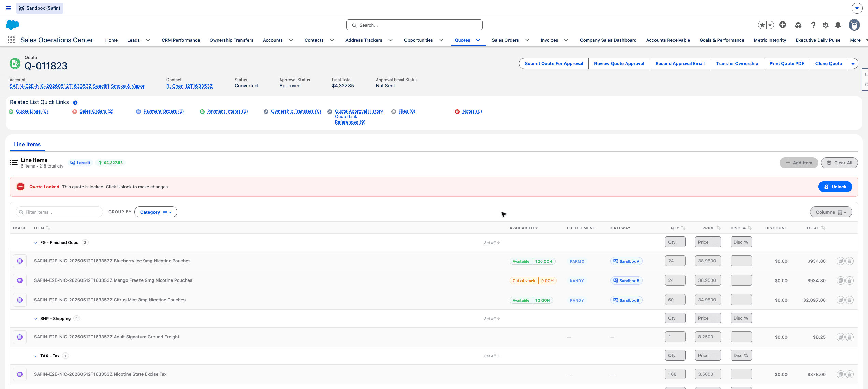Open the Trailhead guidance icon
This screenshot has width=868, height=389.
[x=798, y=25]
